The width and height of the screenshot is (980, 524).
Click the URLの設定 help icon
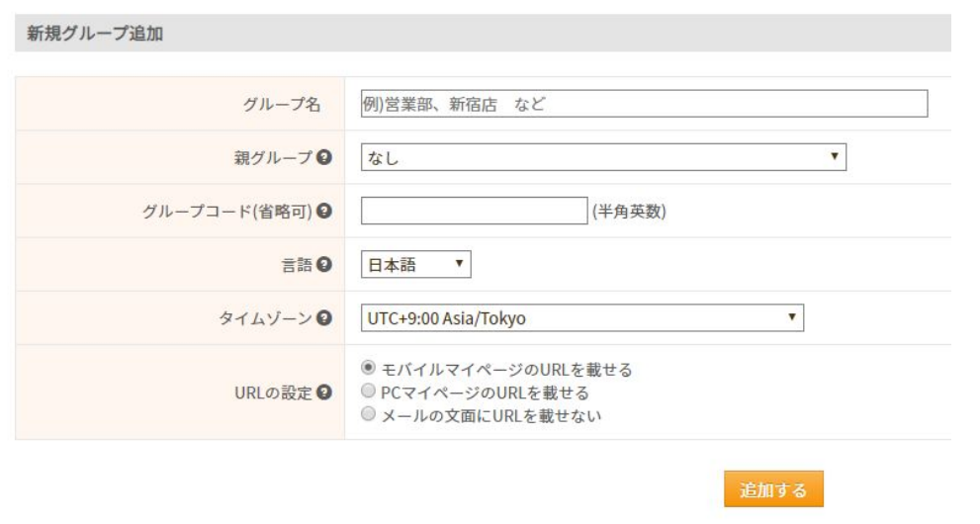[x=326, y=393]
